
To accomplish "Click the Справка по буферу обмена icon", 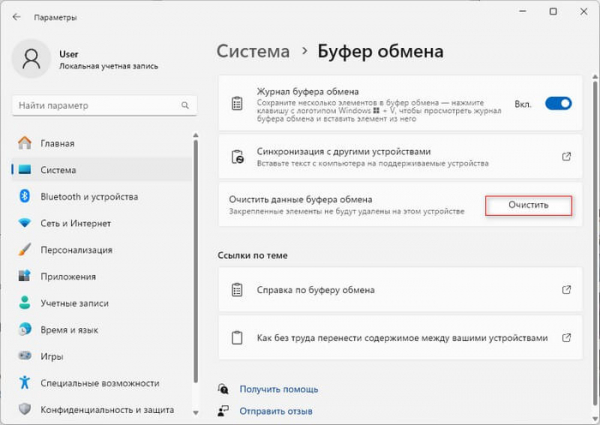I will coord(237,290).
